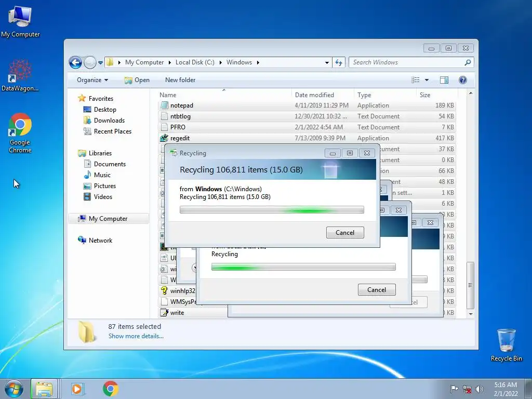Click the Local Disk (C:) breadcrumb

(195, 62)
